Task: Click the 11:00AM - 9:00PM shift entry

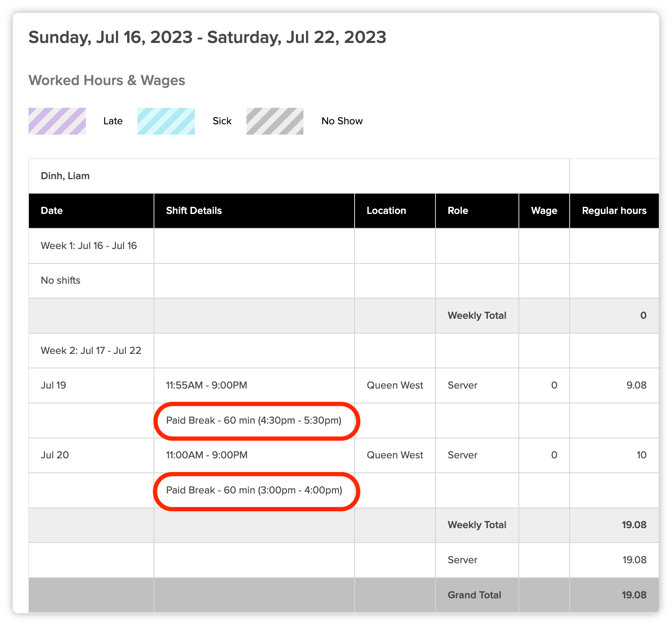Action: (x=207, y=455)
